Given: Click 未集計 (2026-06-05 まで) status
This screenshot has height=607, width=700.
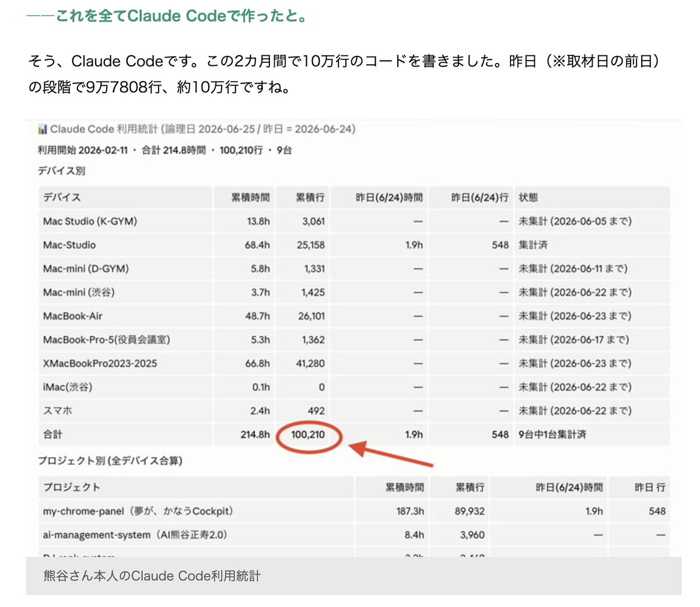Looking at the screenshot, I should click(x=575, y=222).
